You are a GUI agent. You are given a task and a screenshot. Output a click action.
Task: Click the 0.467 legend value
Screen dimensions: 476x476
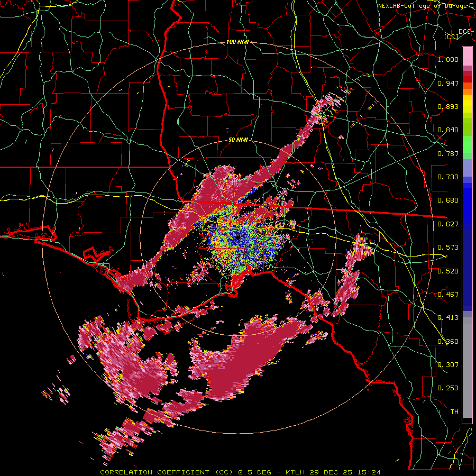[448, 295]
